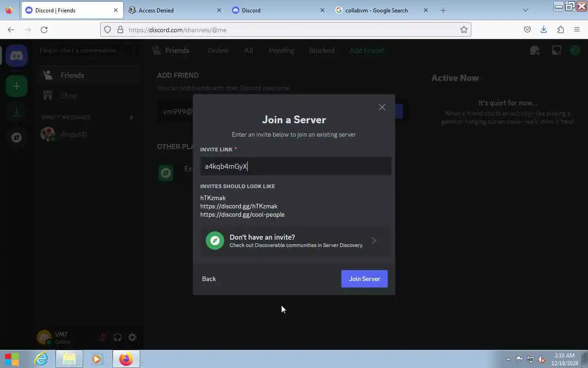Reload the current page
This screenshot has height=368, width=588.
44,29
